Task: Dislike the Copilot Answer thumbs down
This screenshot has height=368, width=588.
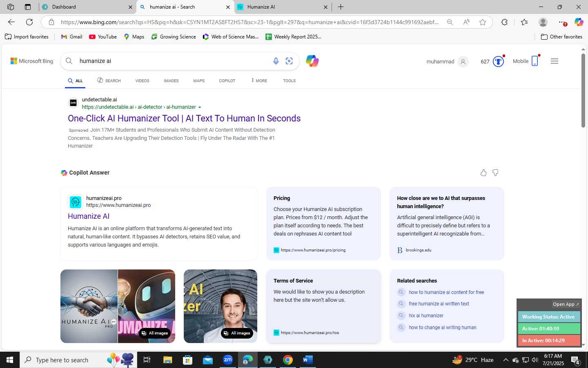Action: pyautogui.click(x=495, y=173)
